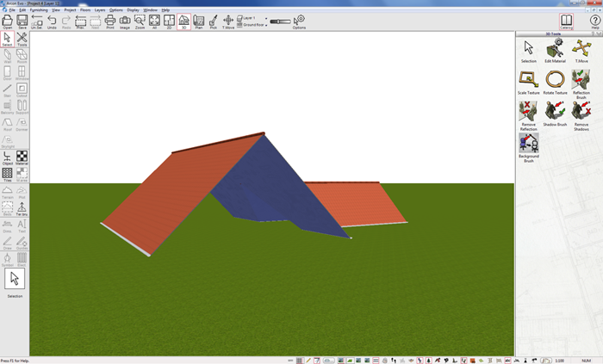This screenshot has height=364, width=603.
Task: Open the Layers menu
Action: (100, 10)
